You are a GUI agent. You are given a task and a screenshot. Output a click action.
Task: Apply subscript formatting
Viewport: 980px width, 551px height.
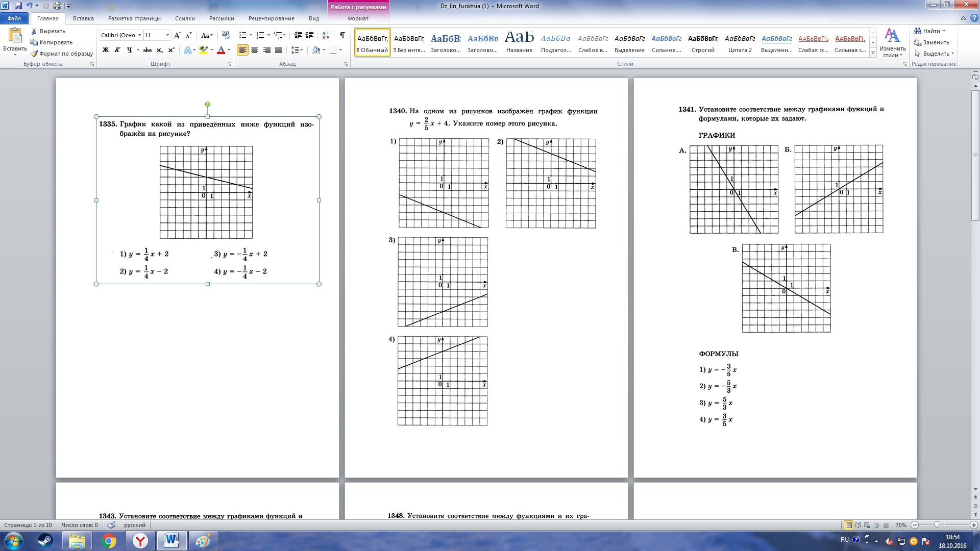click(159, 50)
